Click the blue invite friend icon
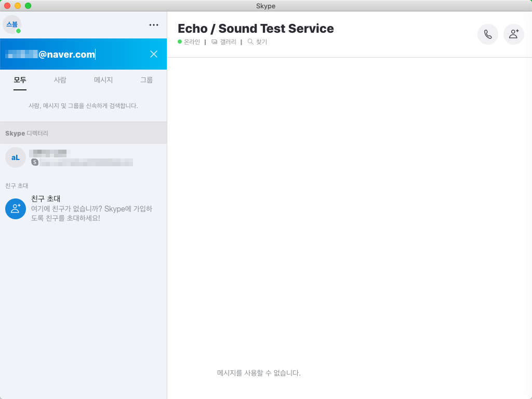532x399 pixels. [16, 209]
